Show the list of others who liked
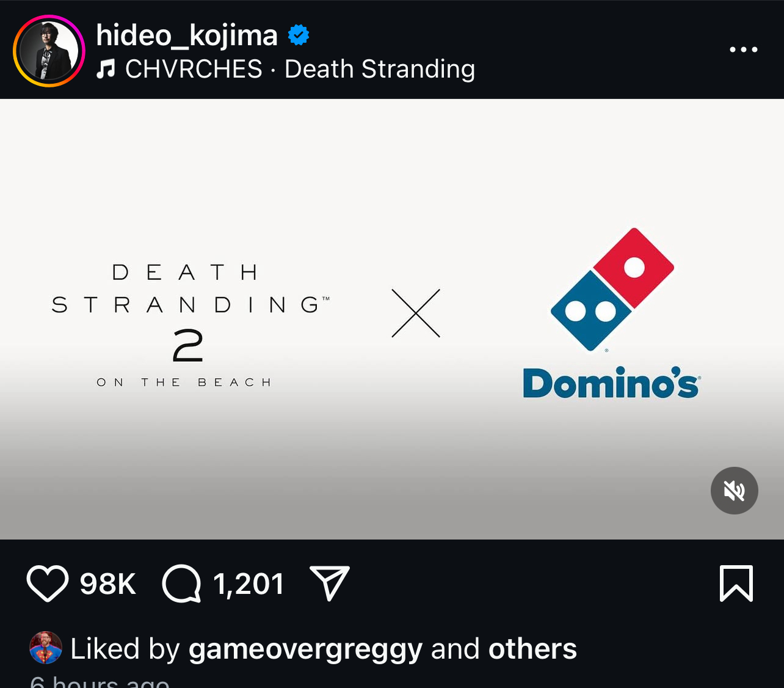Image resolution: width=784 pixels, height=688 pixels. coord(532,649)
